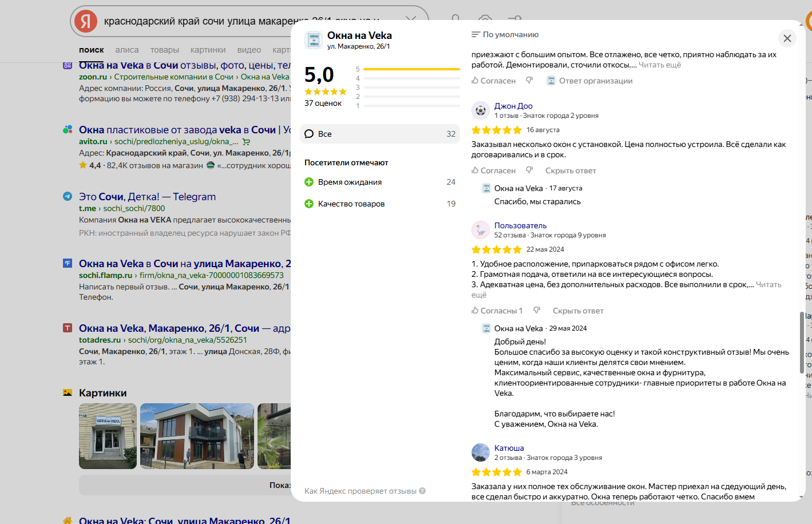The height and width of the screenshot is (524, 812).
Task: Close the reviews popup panel
Action: point(787,38)
